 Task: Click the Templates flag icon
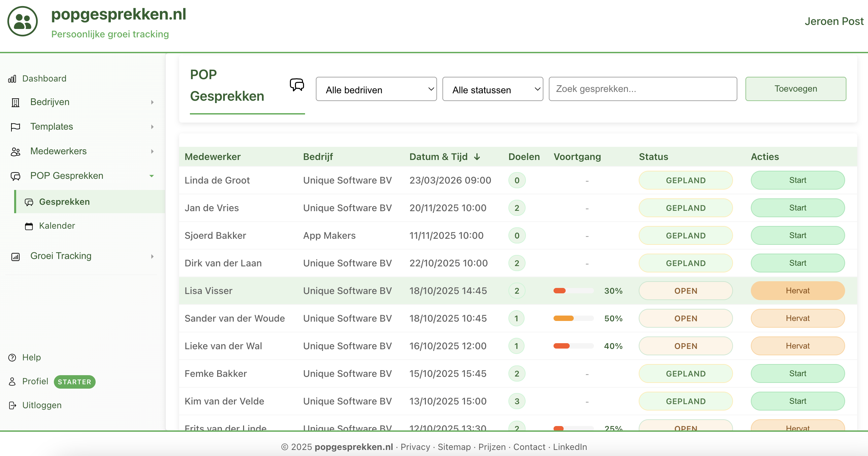tap(15, 127)
